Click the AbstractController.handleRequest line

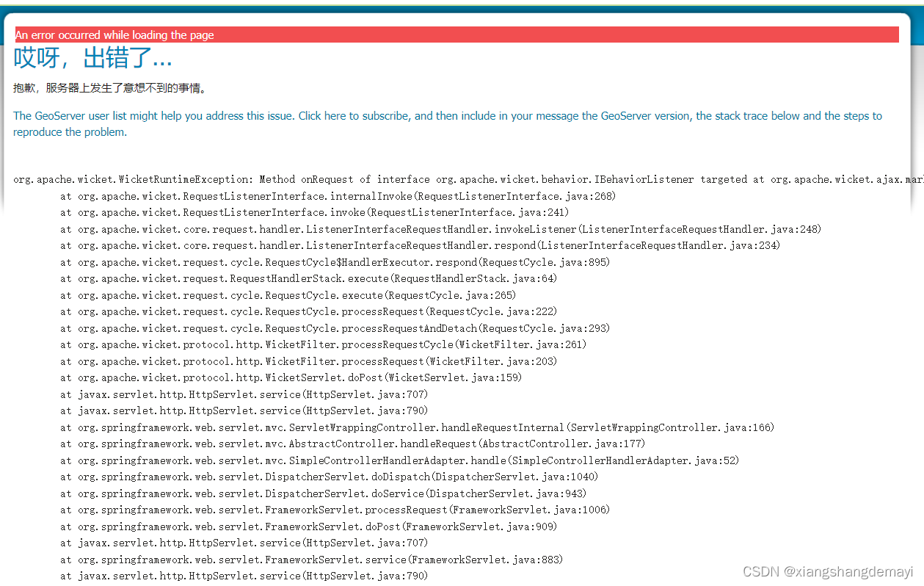click(x=353, y=444)
